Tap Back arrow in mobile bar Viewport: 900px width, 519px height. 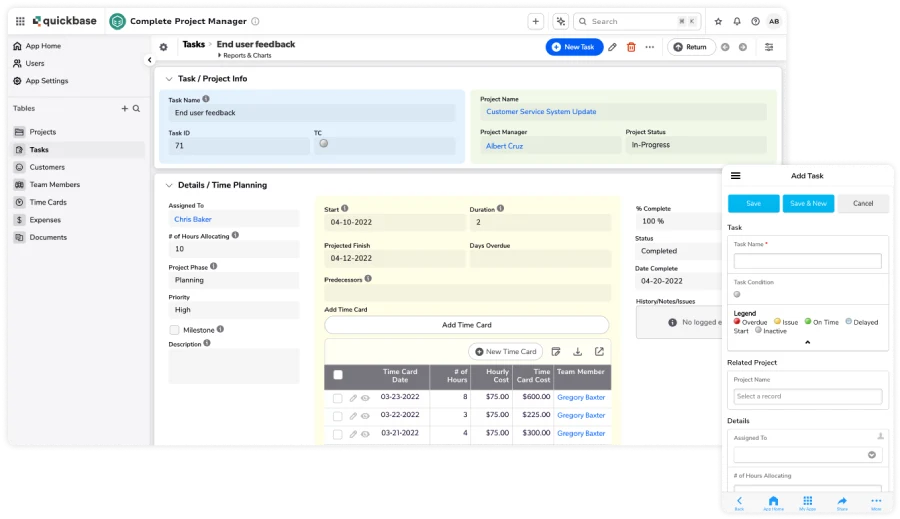[739, 502]
